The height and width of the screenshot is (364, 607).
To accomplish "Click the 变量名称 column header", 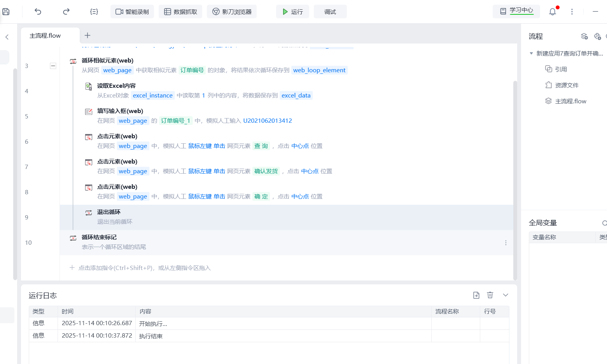I will [x=562, y=237].
